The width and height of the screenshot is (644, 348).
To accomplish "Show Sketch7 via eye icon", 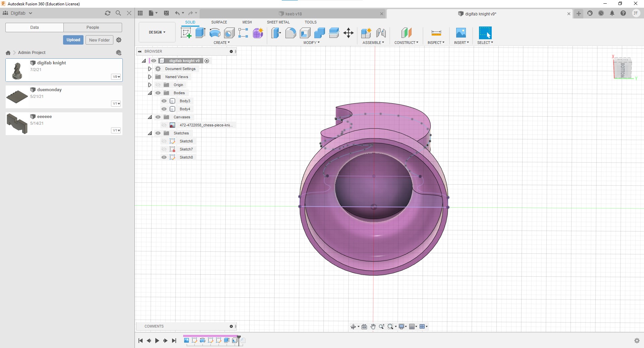I will point(164,149).
